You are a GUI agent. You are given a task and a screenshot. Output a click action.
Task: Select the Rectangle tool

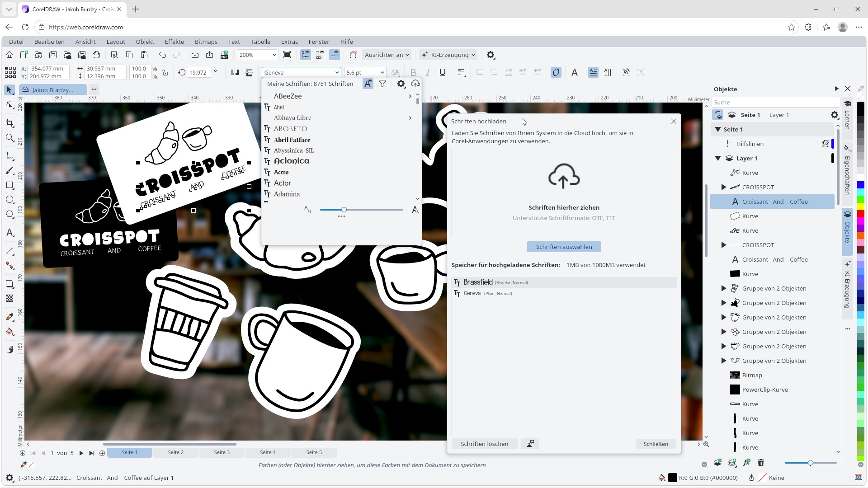pos(9,185)
